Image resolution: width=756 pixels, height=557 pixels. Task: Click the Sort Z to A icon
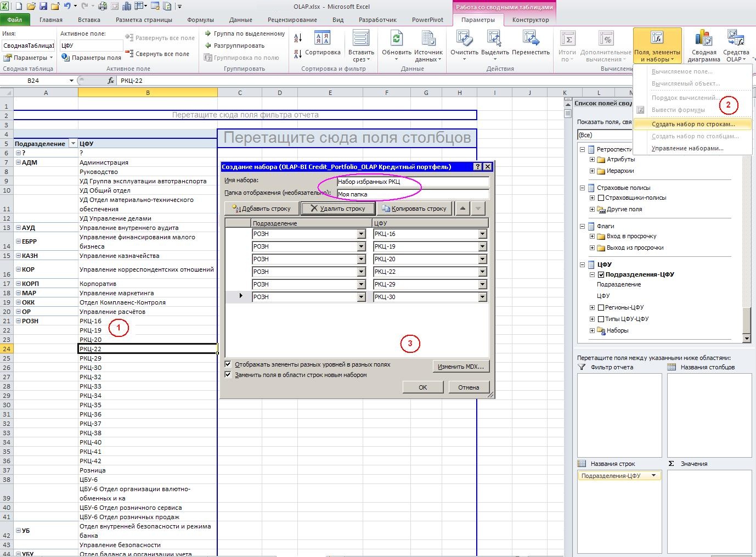[x=298, y=54]
